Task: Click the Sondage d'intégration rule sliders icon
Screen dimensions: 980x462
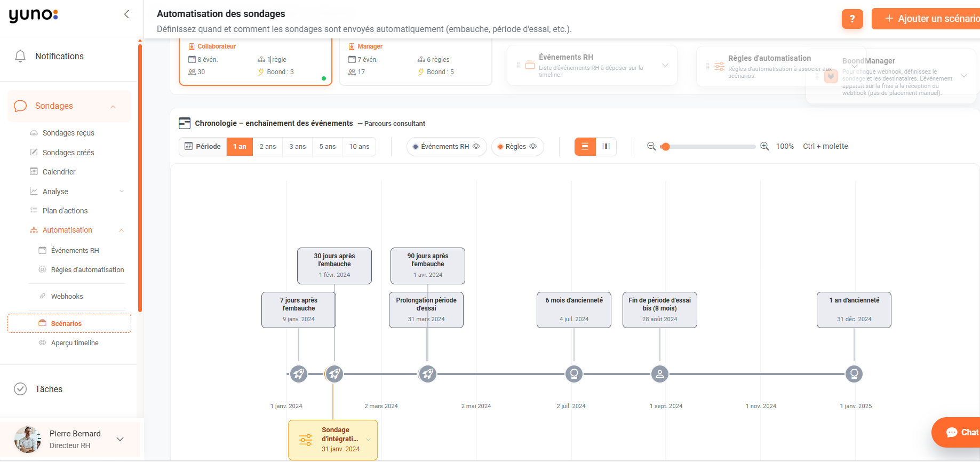Action: (x=306, y=440)
